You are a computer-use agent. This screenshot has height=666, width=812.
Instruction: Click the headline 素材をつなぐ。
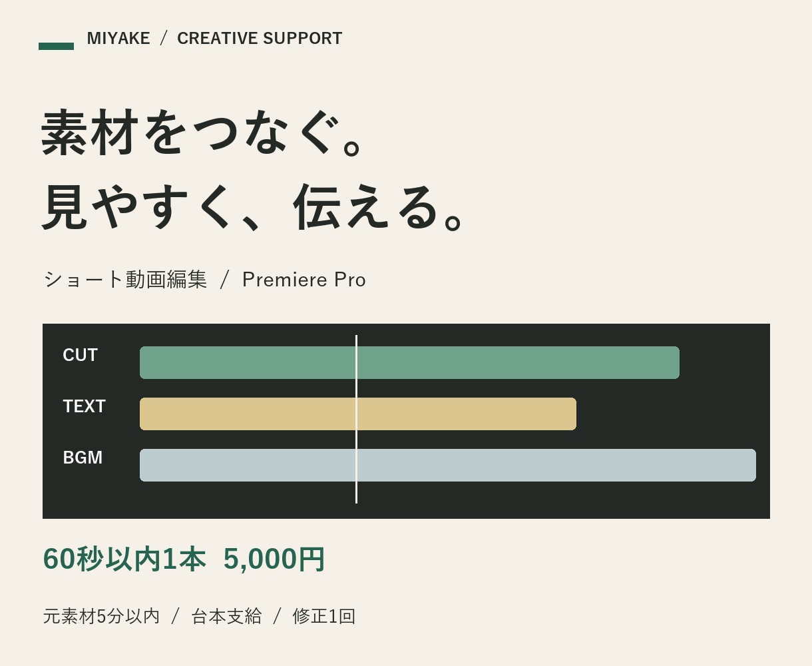coord(204,133)
